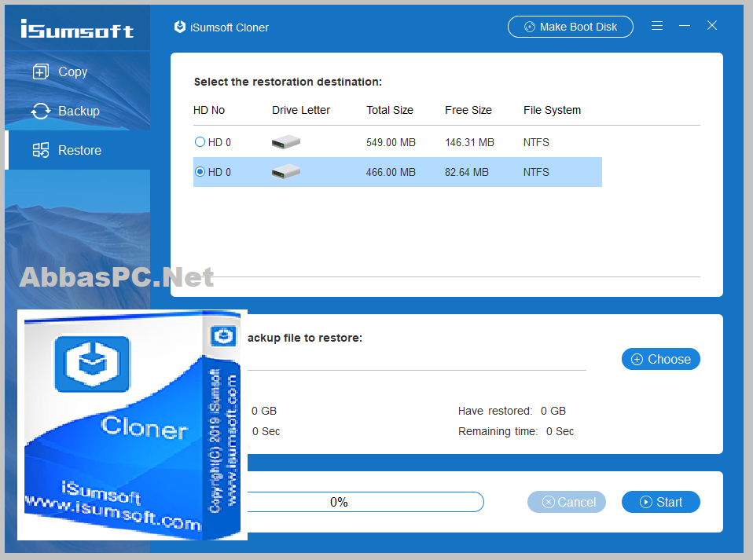This screenshot has height=560, width=753.
Task: Click the Make Boot Disk button
Action: (570, 27)
